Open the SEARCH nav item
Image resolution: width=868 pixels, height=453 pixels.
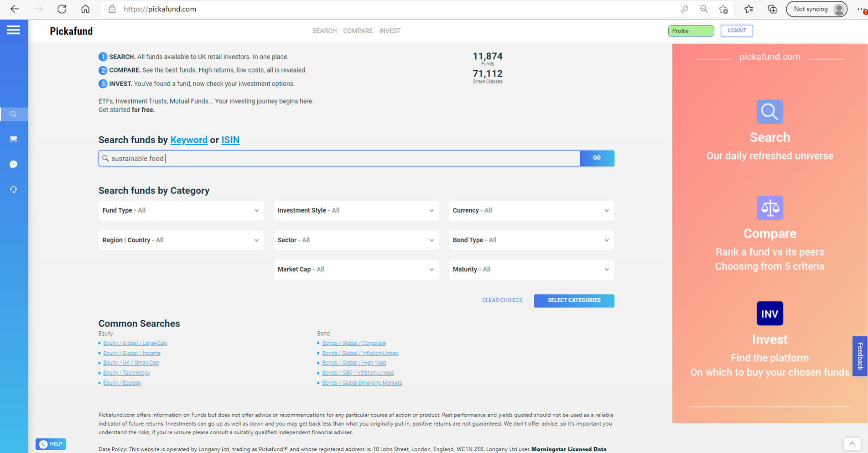point(324,31)
